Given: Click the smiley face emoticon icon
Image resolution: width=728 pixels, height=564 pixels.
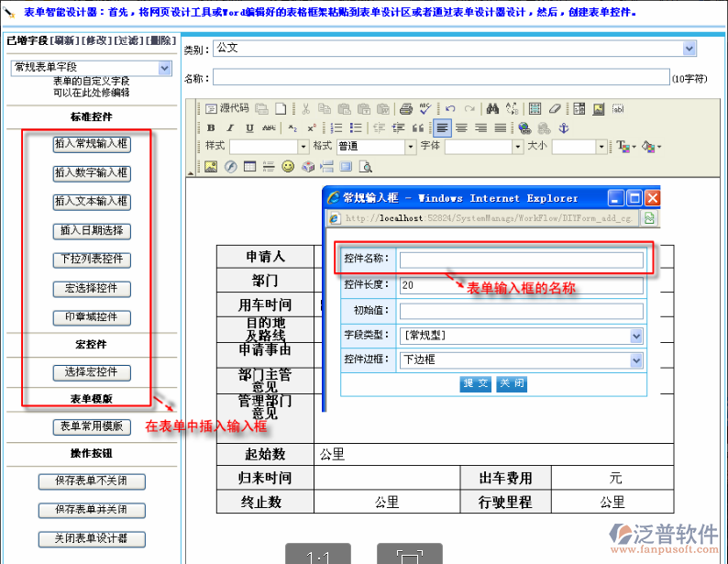Looking at the screenshot, I should click(x=288, y=166).
